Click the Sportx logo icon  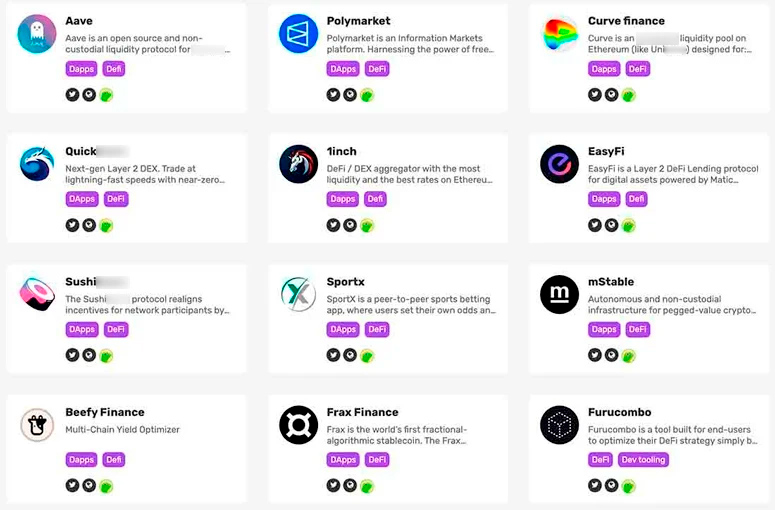pos(298,294)
